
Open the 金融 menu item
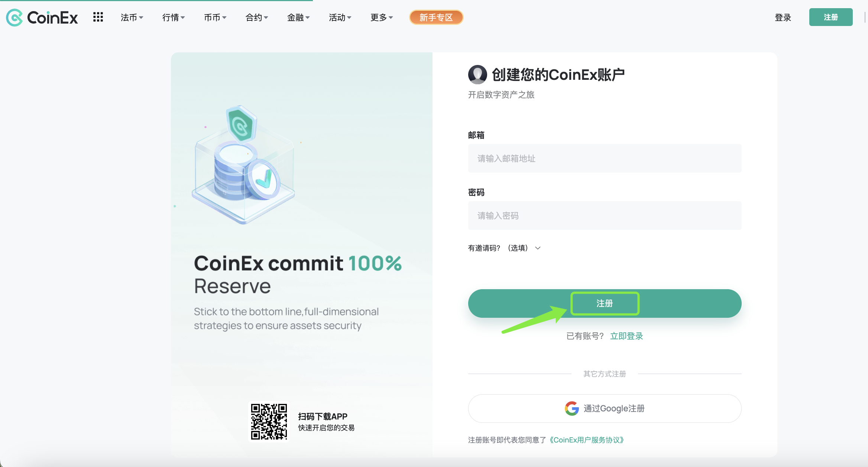298,17
